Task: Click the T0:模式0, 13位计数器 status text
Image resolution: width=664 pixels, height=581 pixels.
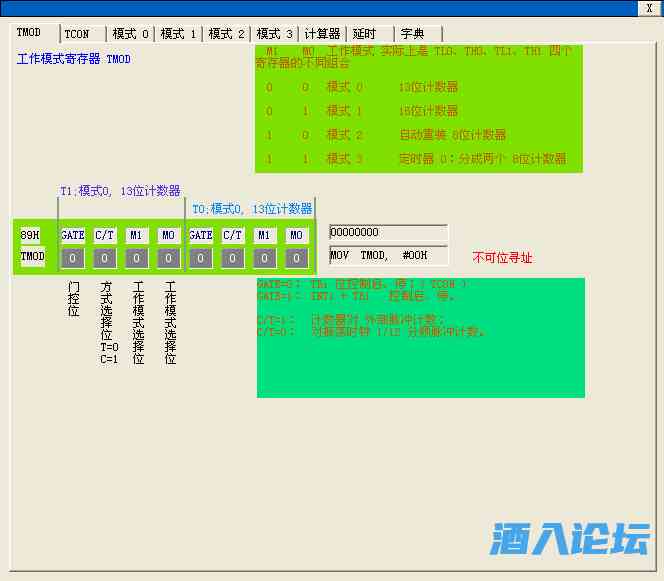Action: pos(252,209)
